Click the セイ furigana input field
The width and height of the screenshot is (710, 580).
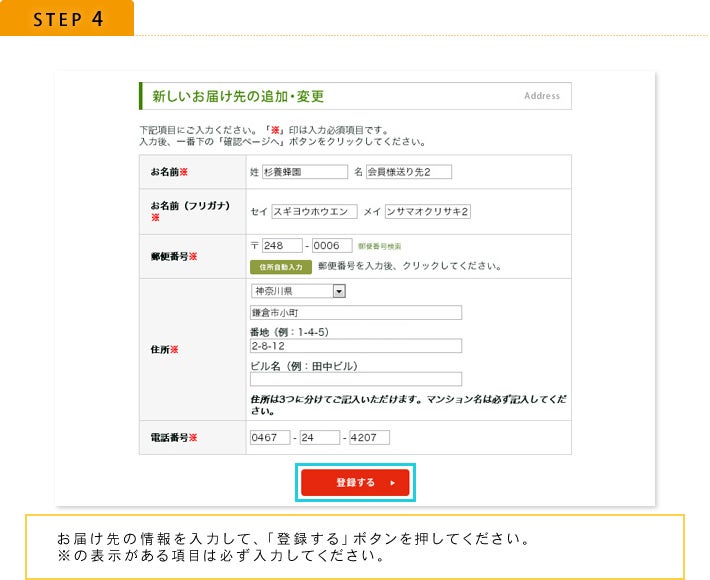click(x=314, y=211)
